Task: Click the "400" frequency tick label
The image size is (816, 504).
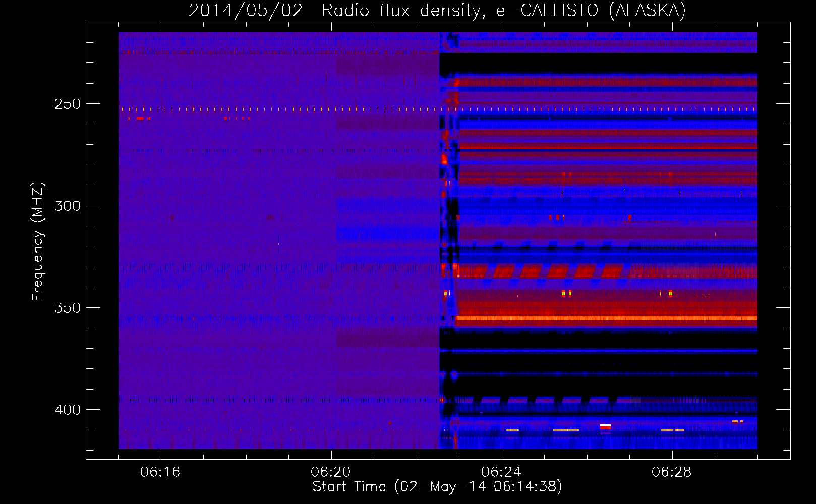Action: click(68, 410)
